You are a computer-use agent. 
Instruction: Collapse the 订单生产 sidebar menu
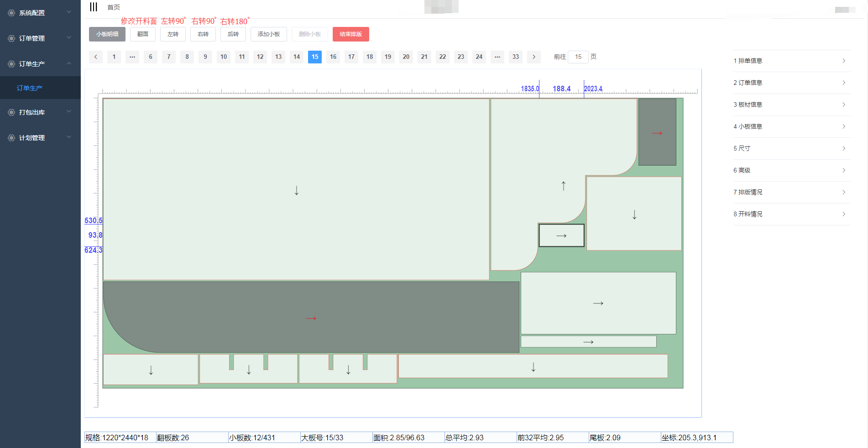pos(69,63)
